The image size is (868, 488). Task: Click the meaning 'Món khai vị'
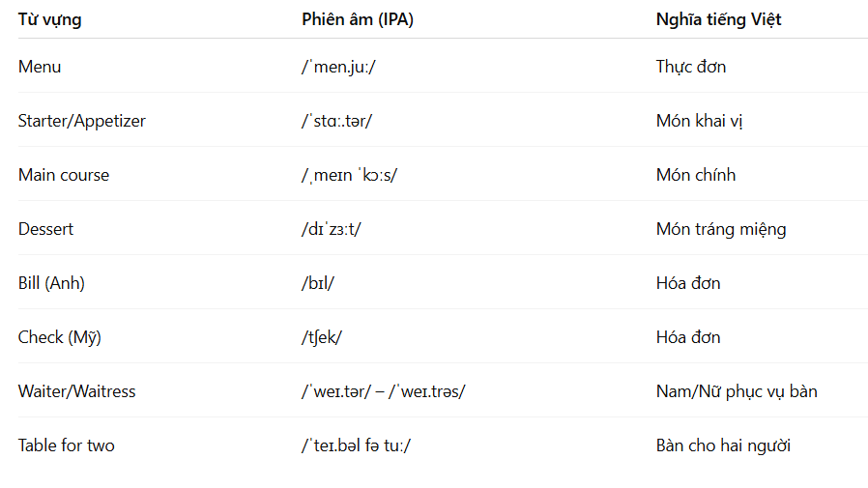[x=699, y=121]
